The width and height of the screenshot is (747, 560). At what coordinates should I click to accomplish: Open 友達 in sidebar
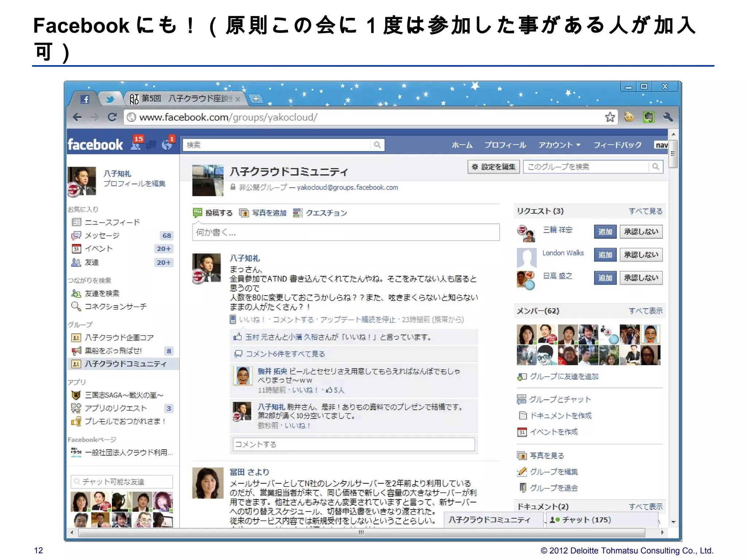coord(92,262)
